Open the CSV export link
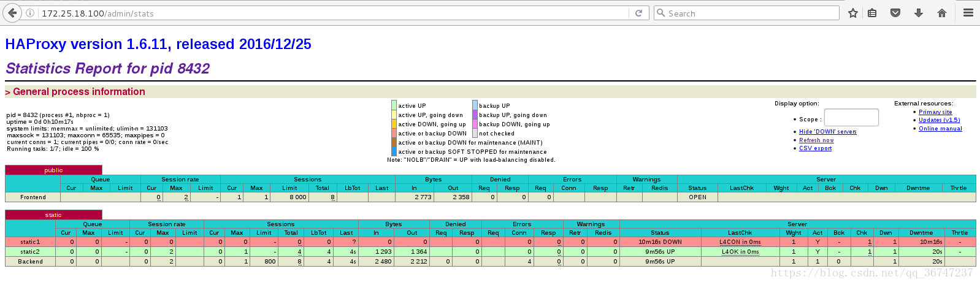 pos(815,148)
